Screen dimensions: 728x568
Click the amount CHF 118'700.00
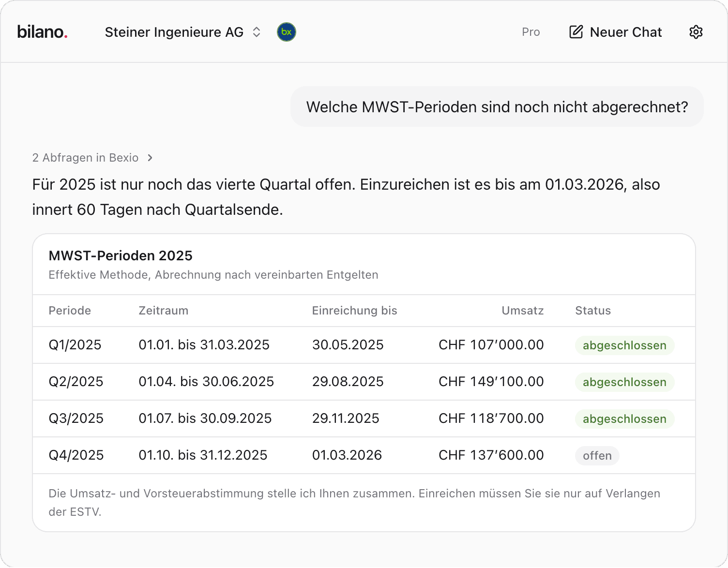click(x=491, y=419)
